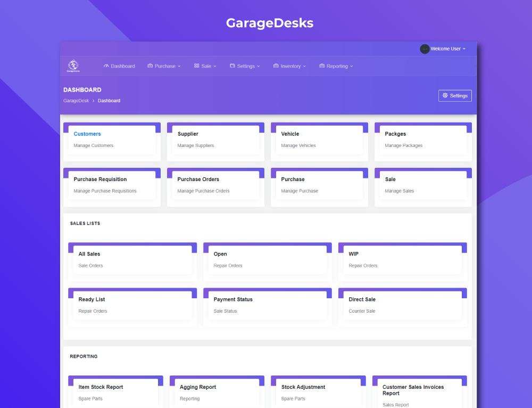
Task: Click the Manage Suppliers text
Action: pyautogui.click(x=196, y=145)
